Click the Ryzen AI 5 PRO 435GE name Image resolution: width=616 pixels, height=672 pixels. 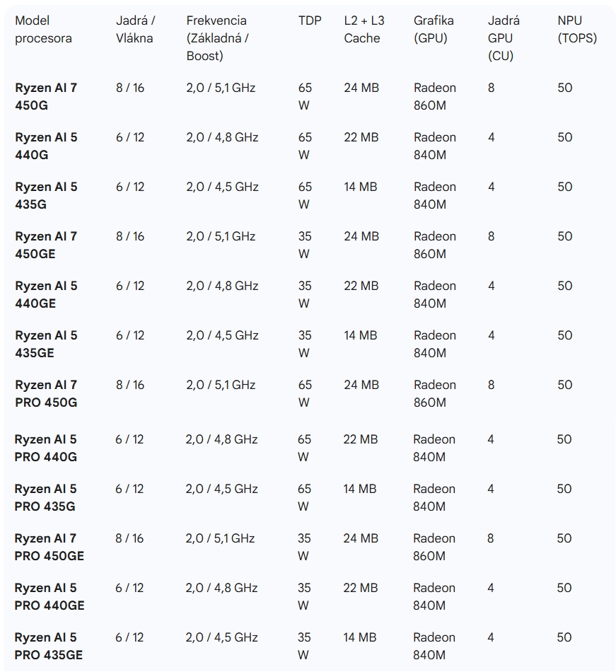49,647
